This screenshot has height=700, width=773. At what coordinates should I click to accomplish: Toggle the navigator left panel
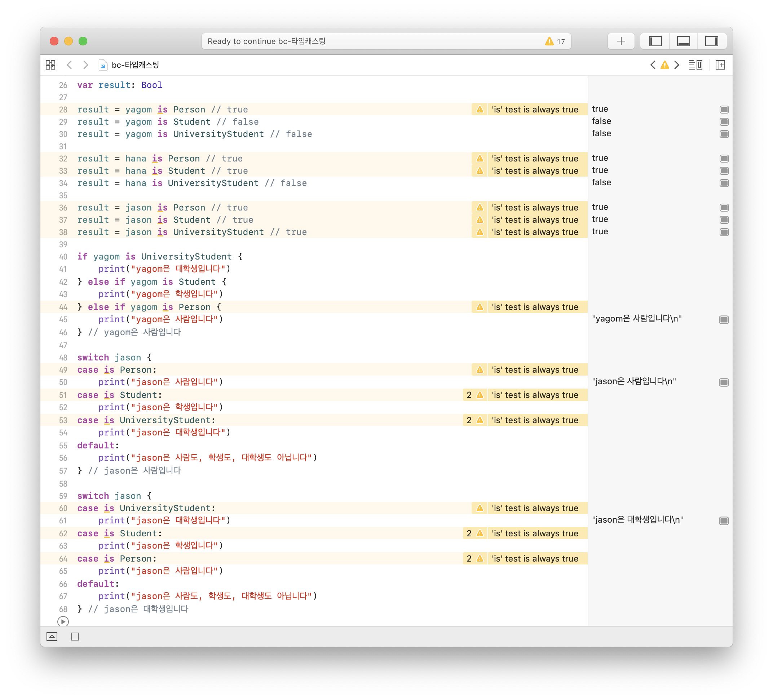pyautogui.click(x=655, y=41)
